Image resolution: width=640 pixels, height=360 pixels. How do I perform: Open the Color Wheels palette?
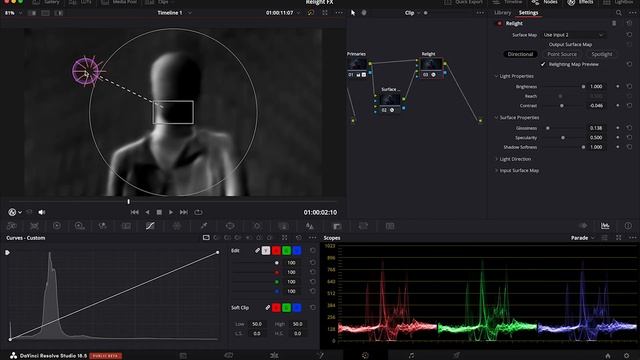pos(57,226)
